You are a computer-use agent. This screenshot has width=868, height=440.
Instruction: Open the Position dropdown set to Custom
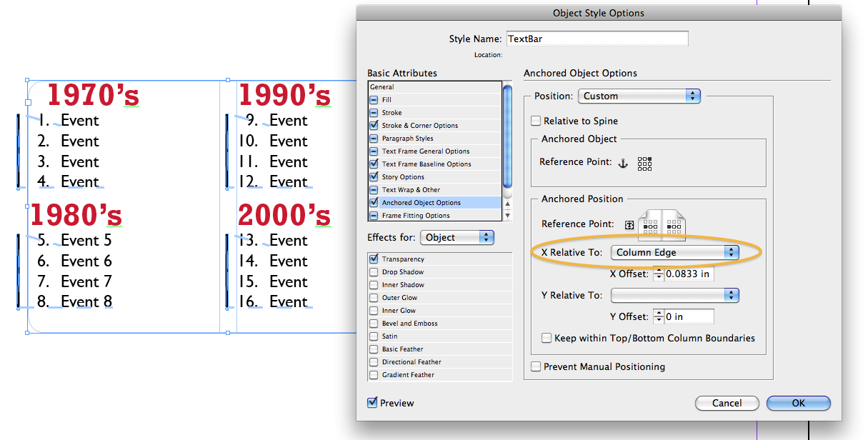pos(639,96)
